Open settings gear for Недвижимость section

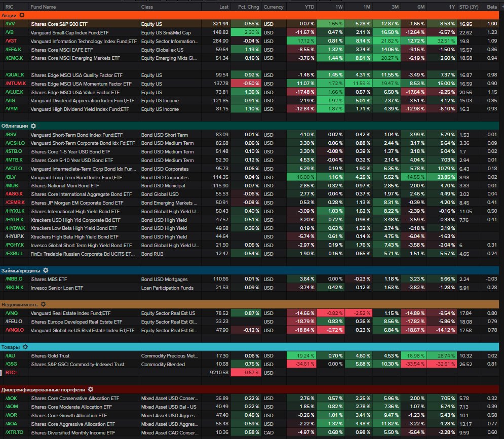[x=44, y=304]
